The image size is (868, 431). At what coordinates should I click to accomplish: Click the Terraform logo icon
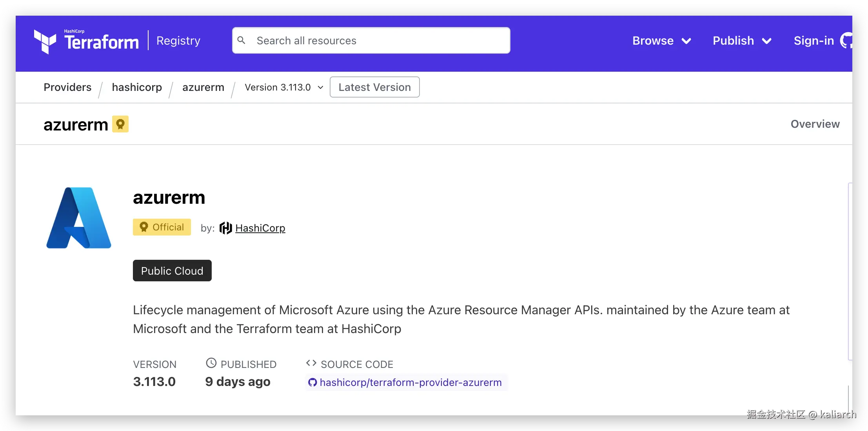[x=45, y=41]
